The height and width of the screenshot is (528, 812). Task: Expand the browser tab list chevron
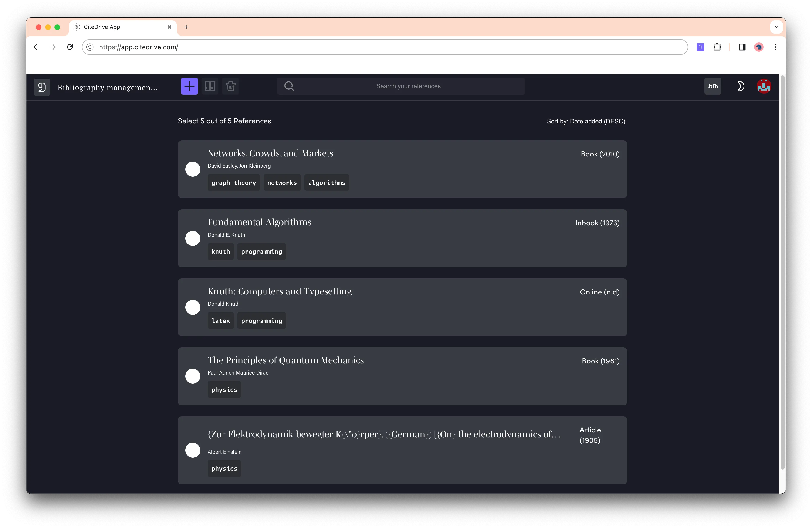776,27
